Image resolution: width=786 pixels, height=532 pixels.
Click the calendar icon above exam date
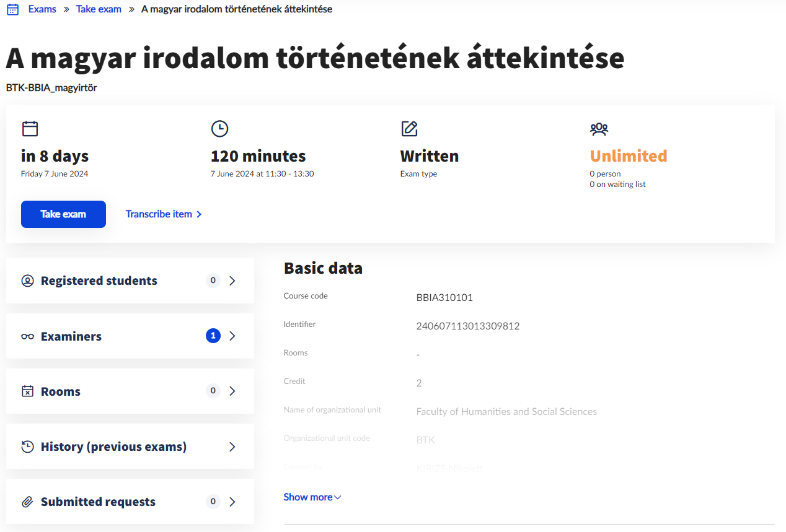coord(30,129)
